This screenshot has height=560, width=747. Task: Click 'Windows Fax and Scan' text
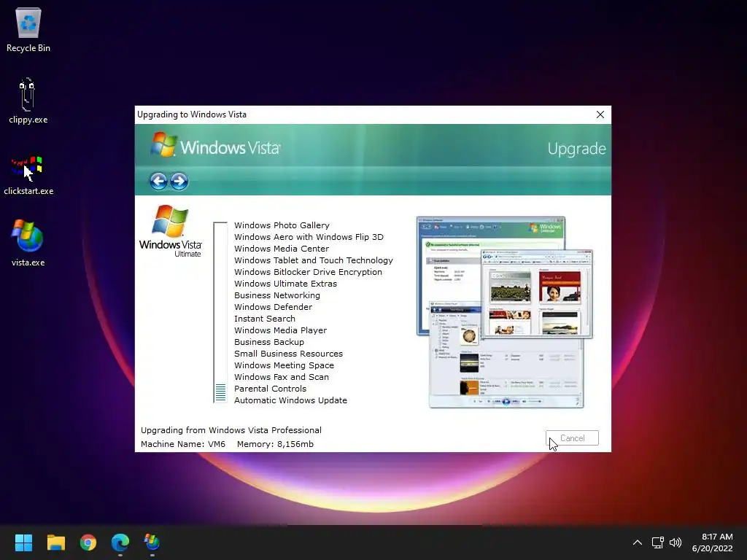(281, 377)
